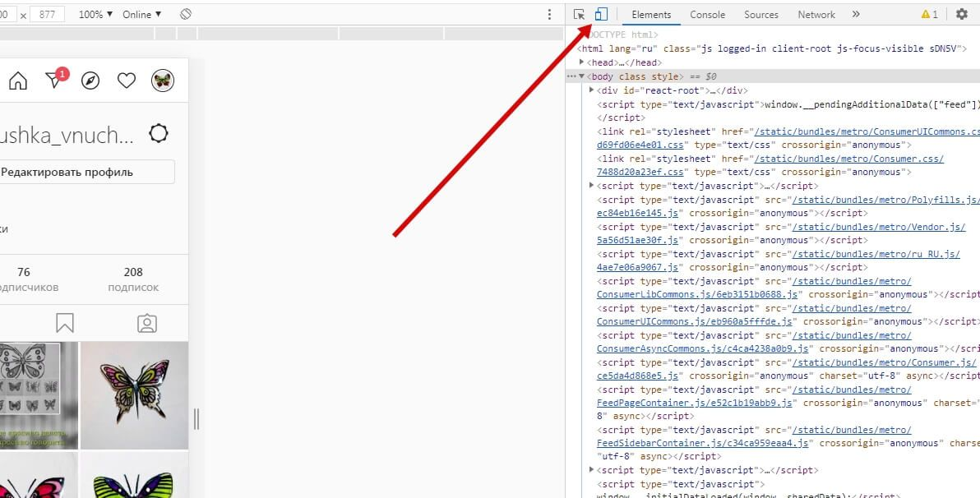This screenshot has width=980, height=498.
Task: Open the 100% zoom dropdown
Action: [95, 14]
